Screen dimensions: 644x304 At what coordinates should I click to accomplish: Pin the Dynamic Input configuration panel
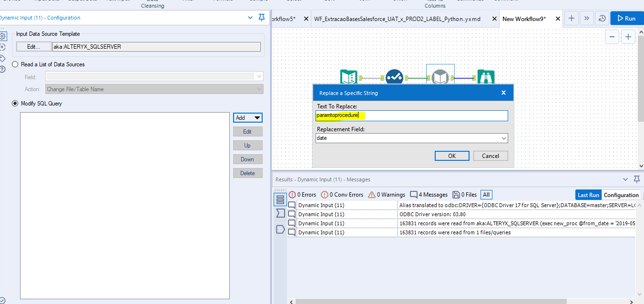tap(261, 17)
